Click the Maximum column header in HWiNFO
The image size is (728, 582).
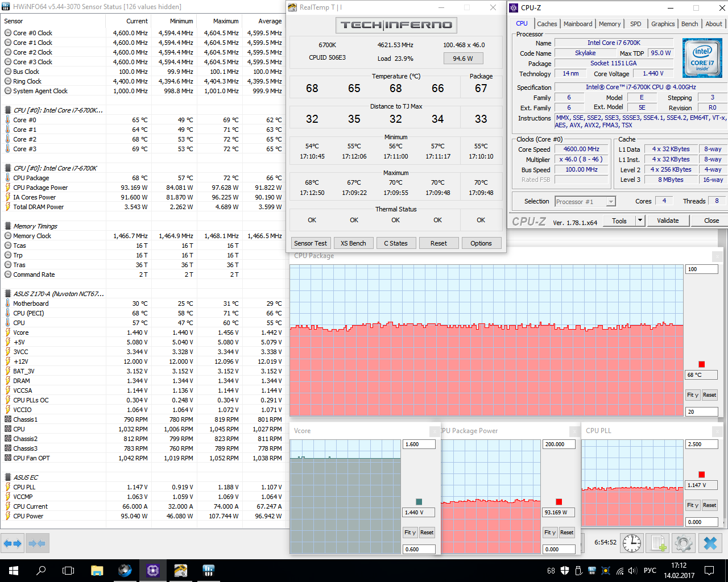coord(220,21)
